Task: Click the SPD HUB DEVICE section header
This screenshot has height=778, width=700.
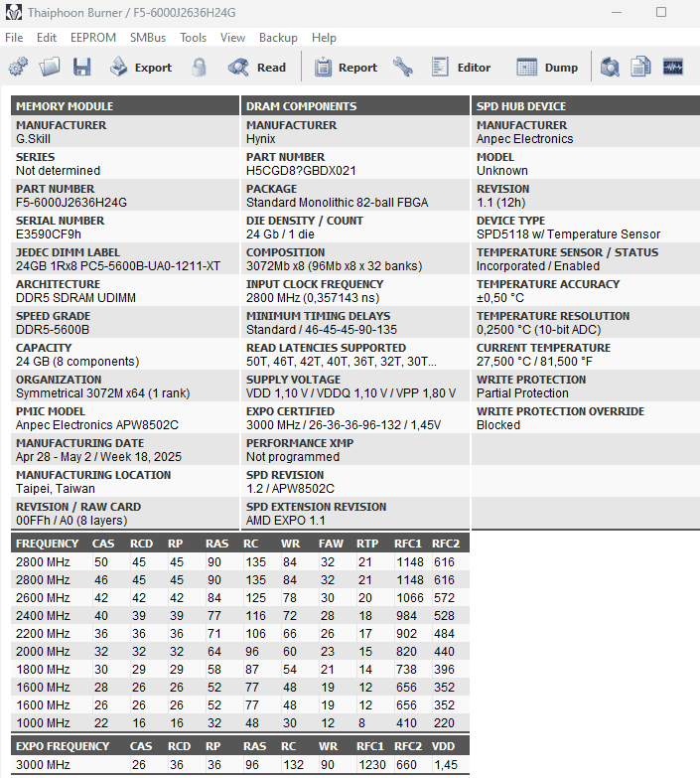Action: pos(586,105)
